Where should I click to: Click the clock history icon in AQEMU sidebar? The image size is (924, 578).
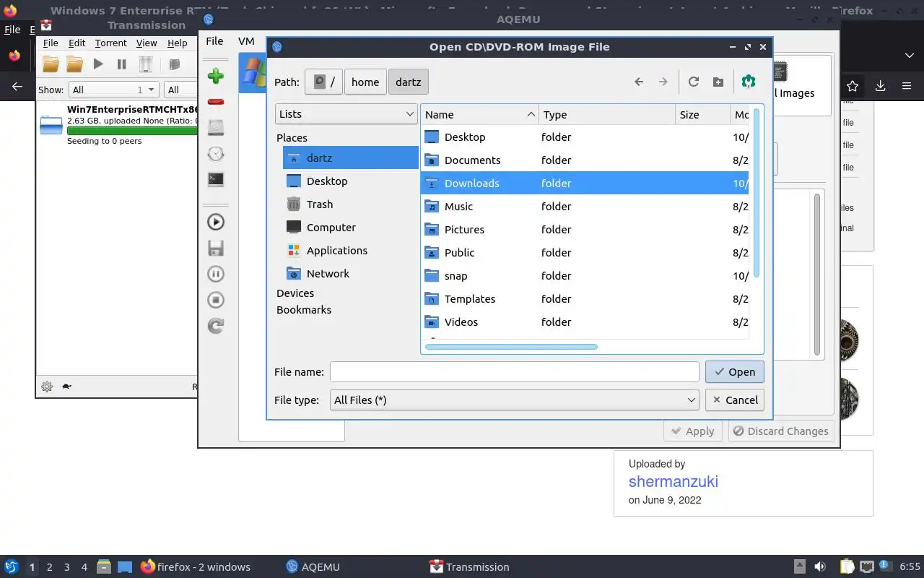(216, 154)
